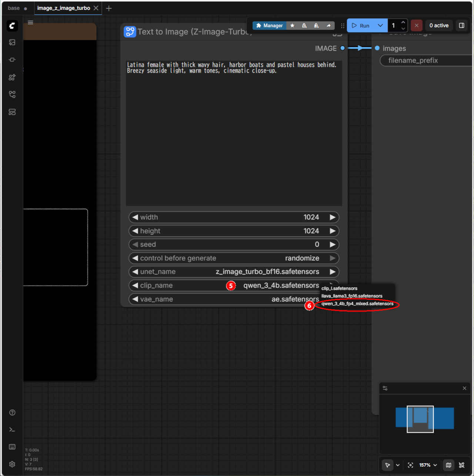Screen dimensions: 474x476
Task: Click the filename_prefix input field
Action: tap(426, 60)
